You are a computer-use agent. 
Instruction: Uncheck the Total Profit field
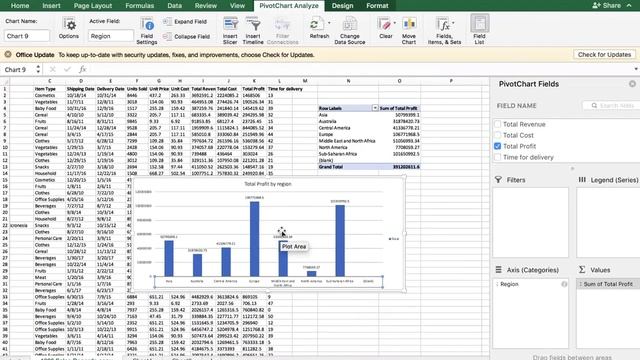(497, 146)
